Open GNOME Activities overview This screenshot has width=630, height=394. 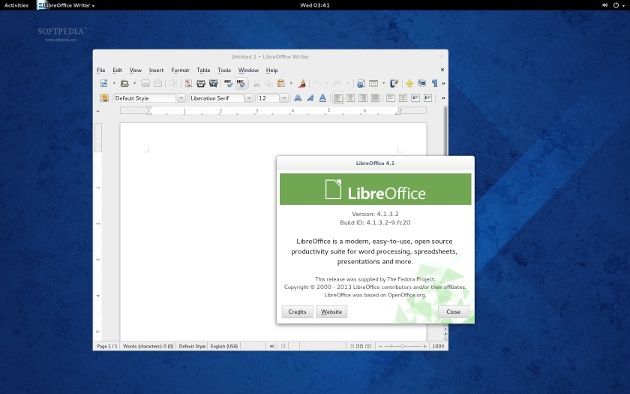click(x=16, y=5)
